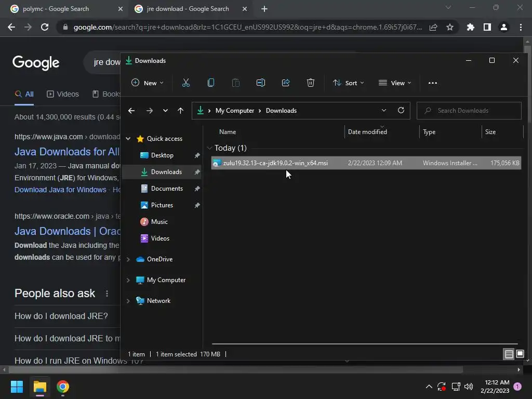Click the Copy icon in Explorer toolbar
532x399 pixels.
pos(211,83)
